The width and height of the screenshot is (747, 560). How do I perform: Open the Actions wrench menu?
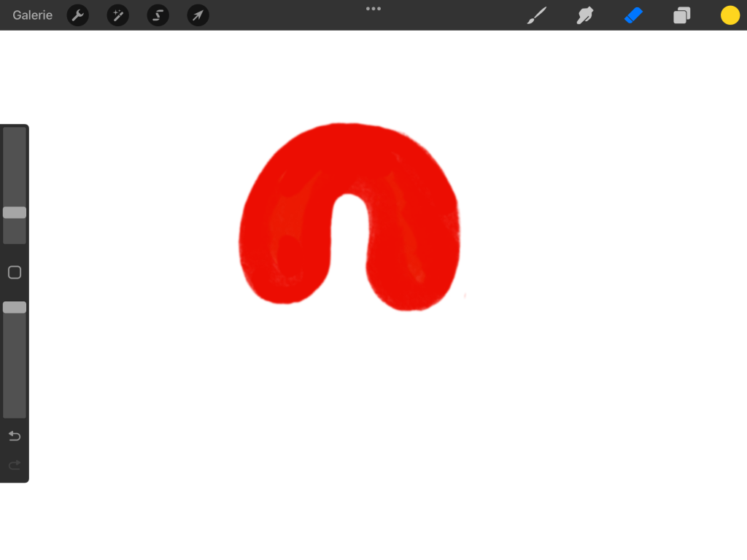pos(78,15)
